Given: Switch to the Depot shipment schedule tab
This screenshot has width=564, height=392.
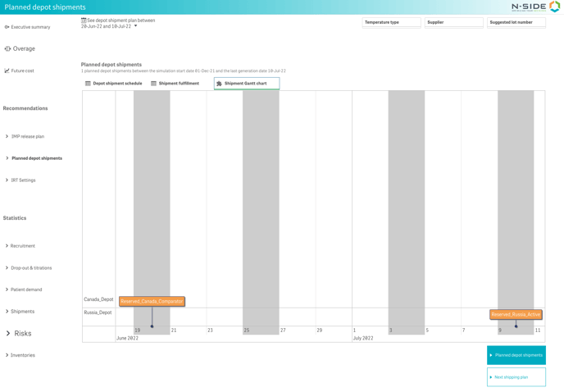Looking at the screenshot, I should click(116, 84).
